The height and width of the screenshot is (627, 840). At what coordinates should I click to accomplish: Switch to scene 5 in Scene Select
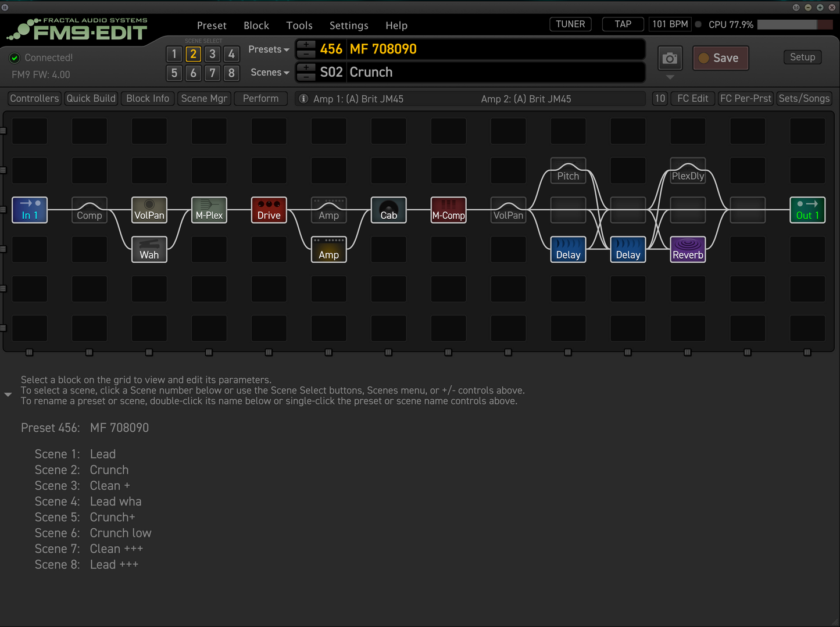pyautogui.click(x=174, y=73)
